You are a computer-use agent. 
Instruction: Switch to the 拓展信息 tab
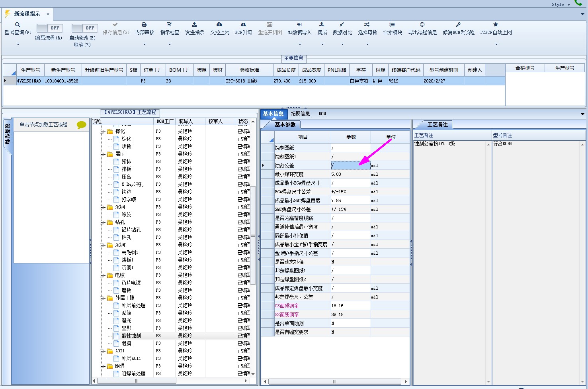(x=300, y=114)
